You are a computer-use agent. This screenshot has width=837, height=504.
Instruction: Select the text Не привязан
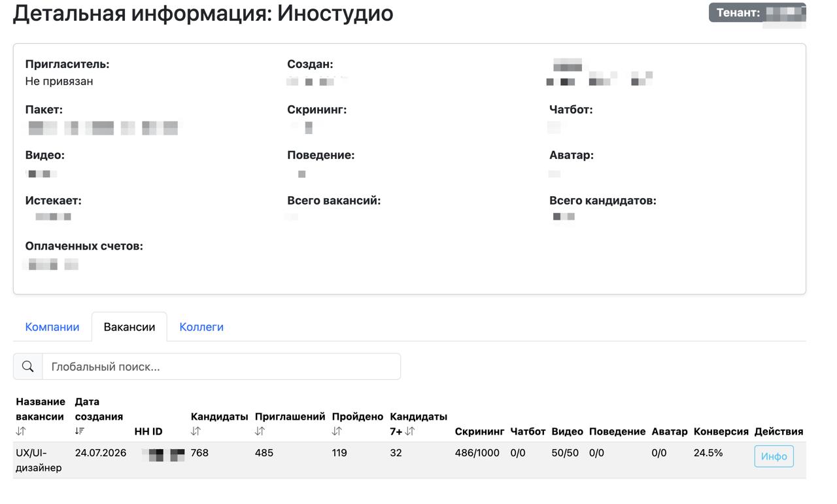(x=59, y=81)
